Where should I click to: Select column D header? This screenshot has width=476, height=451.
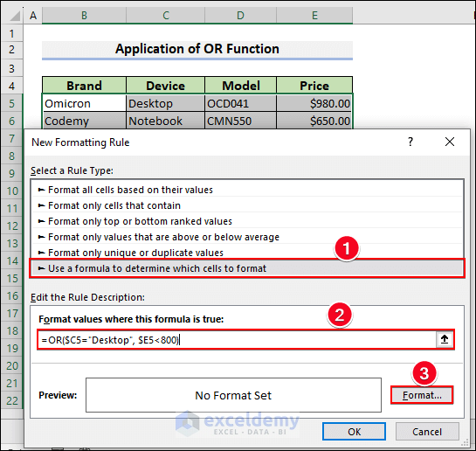point(240,15)
